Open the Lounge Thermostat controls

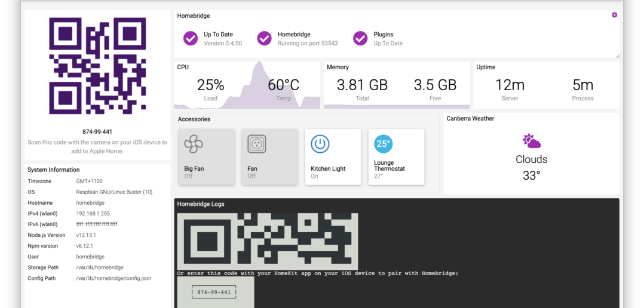[396, 157]
